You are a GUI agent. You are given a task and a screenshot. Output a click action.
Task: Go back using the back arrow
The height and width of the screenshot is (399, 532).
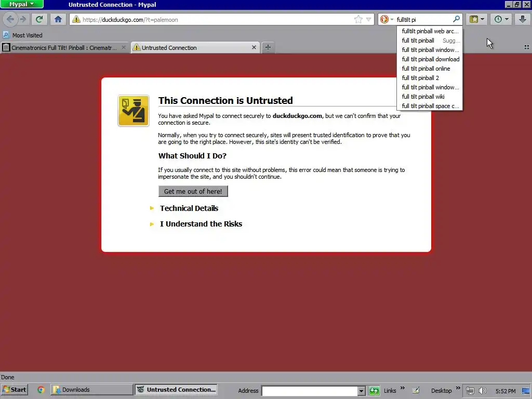10,19
